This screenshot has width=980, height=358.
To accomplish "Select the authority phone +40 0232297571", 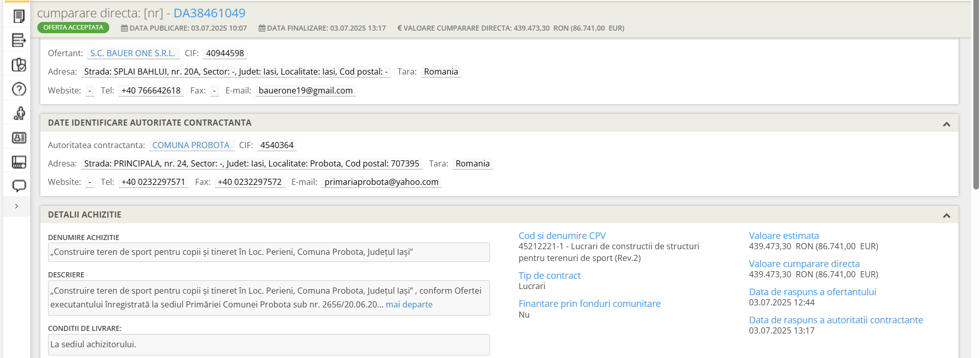I will 153,182.
